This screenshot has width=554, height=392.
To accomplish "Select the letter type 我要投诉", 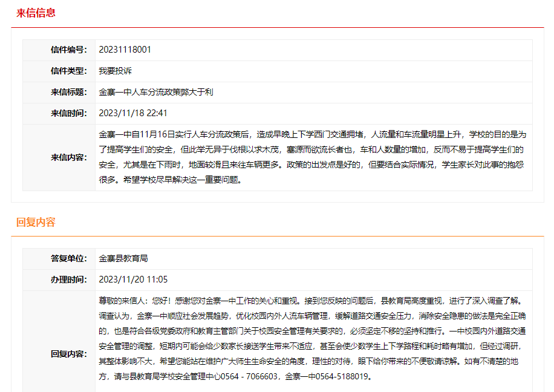I will tap(115, 71).
